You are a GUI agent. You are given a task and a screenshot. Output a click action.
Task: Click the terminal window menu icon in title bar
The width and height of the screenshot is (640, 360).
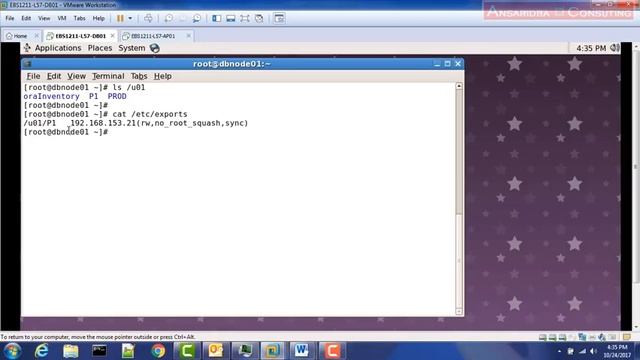[27, 64]
